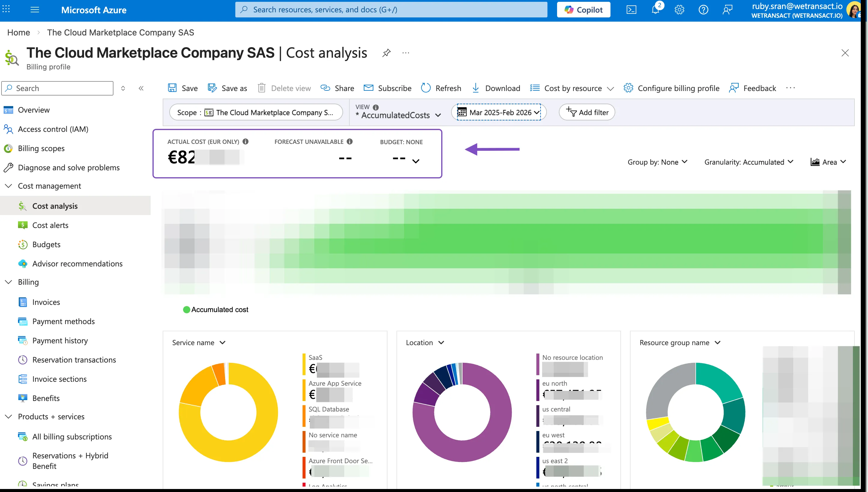Expand the Budget: None chevron

416,161
